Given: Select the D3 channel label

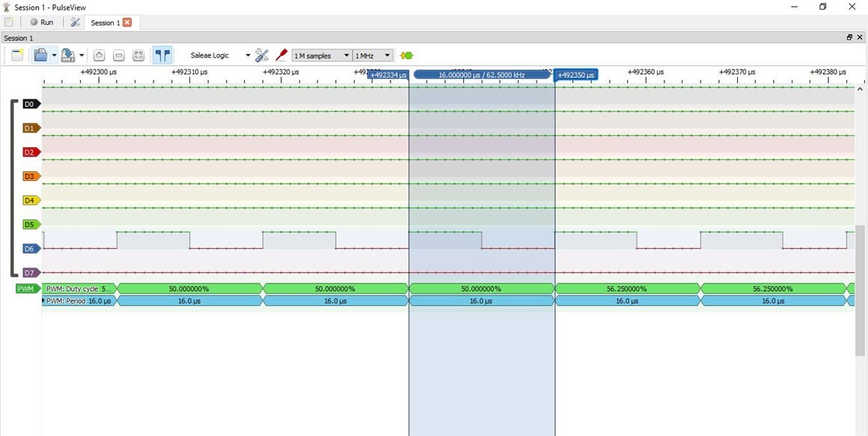Looking at the screenshot, I should point(31,176).
